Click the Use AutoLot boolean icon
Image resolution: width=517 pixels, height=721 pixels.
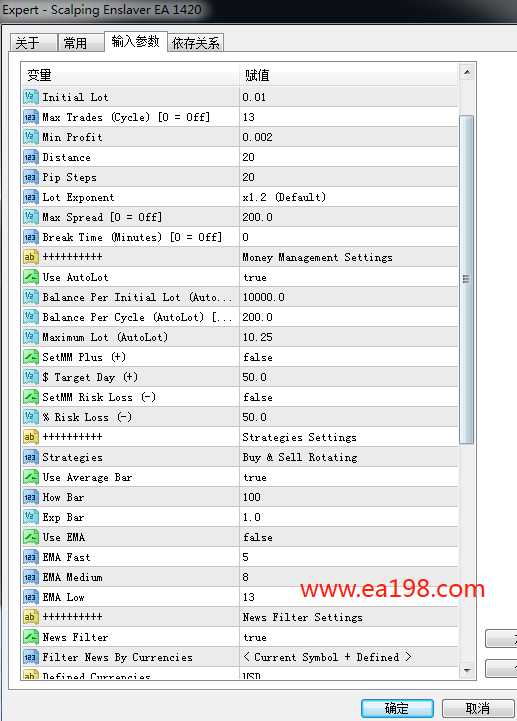30,277
